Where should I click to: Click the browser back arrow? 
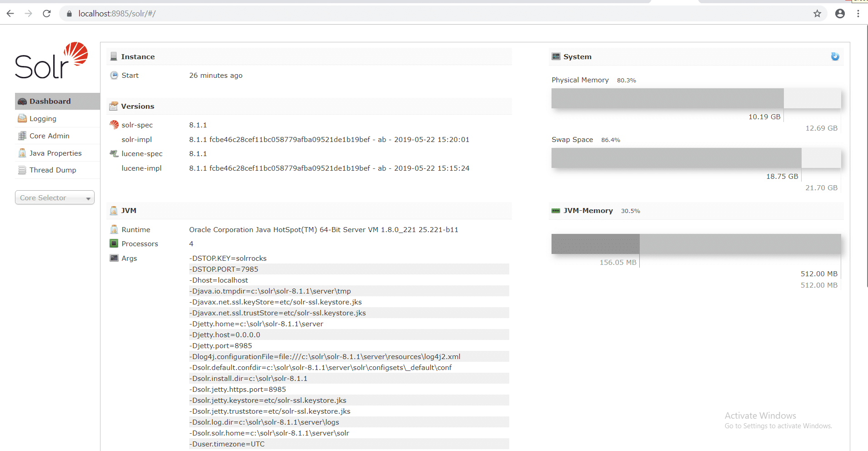click(10, 14)
